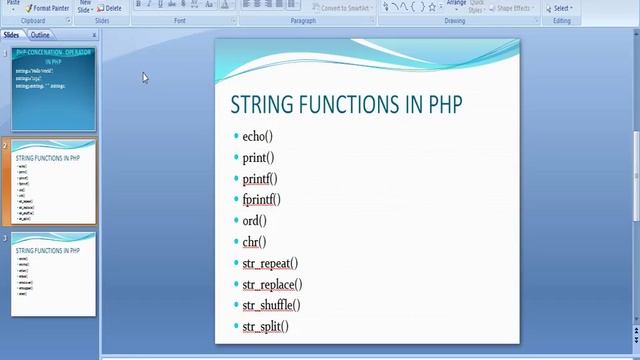The width and height of the screenshot is (640, 360).
Task: Click the print() bullet text
Action: [258, 158]
